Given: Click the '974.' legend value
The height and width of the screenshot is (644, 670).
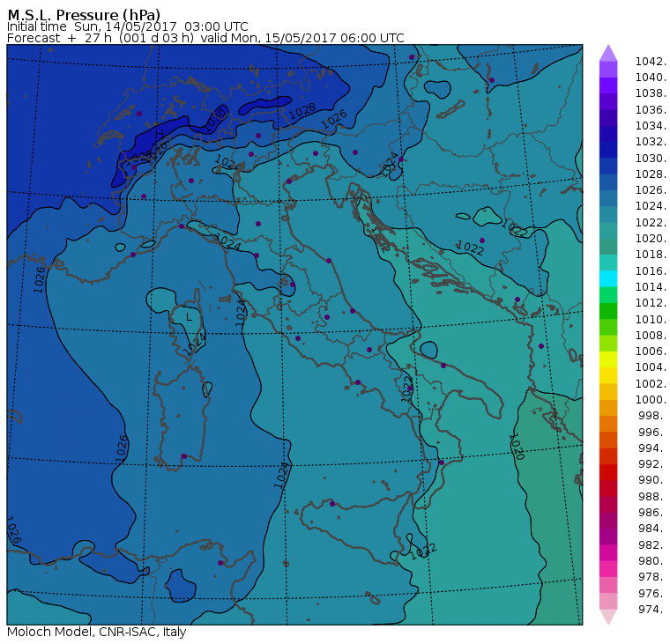Looking at the screenshot, I should point(652,609).
